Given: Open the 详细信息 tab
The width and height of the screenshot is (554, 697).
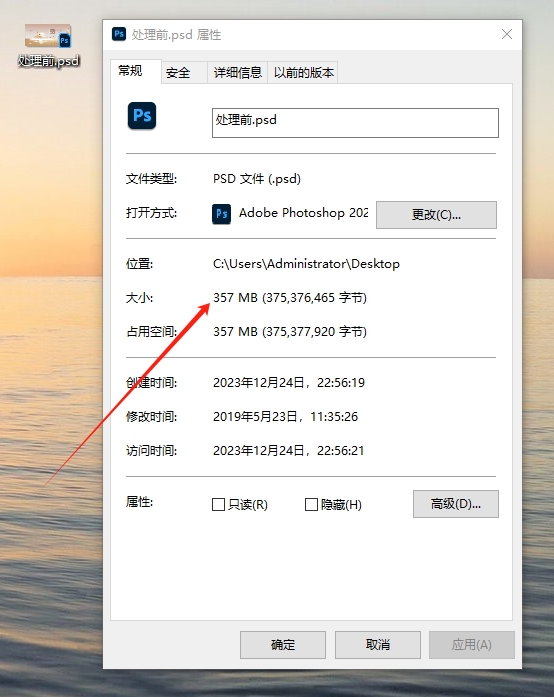Looking at the screenshot, I should (237, 72).
